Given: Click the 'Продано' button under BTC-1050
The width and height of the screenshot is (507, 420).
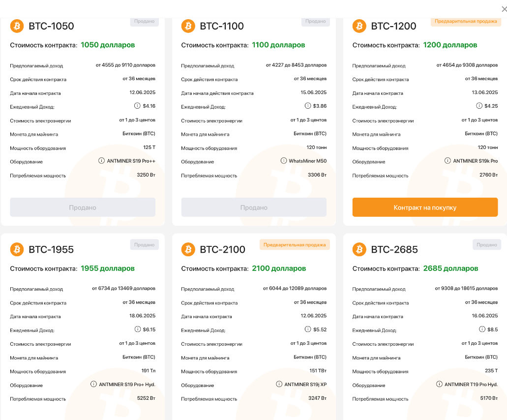Looking at the screenshot, I should (83, 207).
